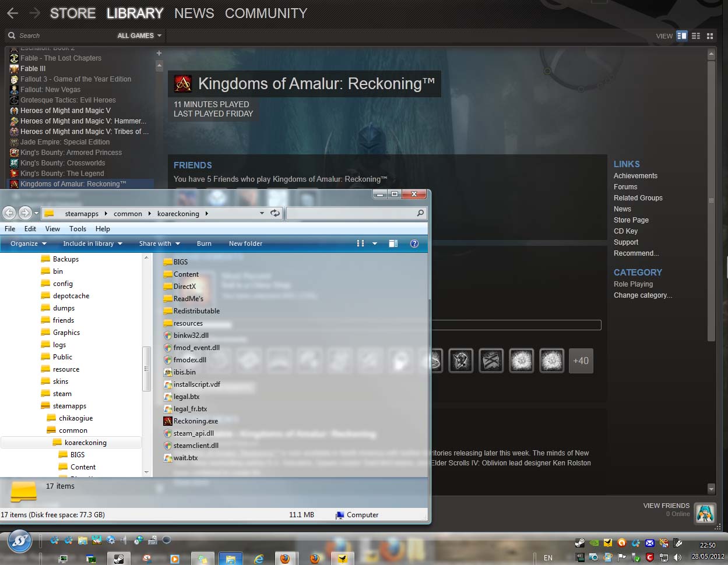Screen dimensions: 728x565
Task: Select the DirectX folder in file list
Action: pyautogui.click(x=180, y=287)
